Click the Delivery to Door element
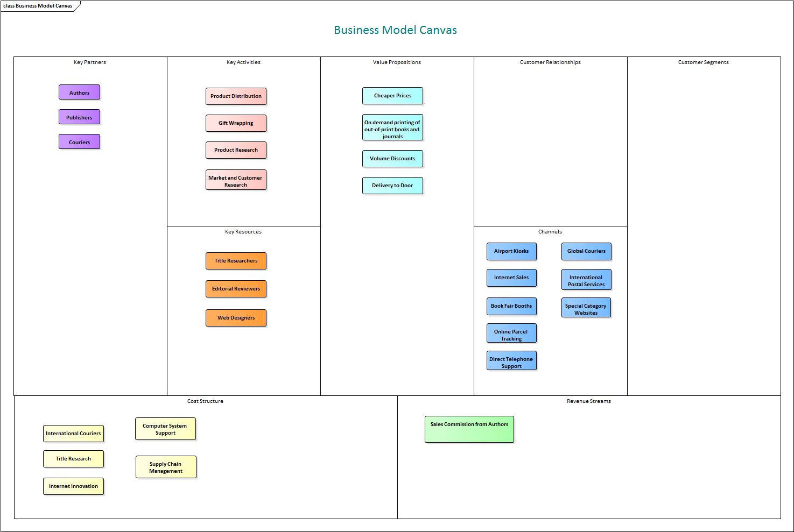The height and width of the screenshot is (532, 794). tap(392, 186)
